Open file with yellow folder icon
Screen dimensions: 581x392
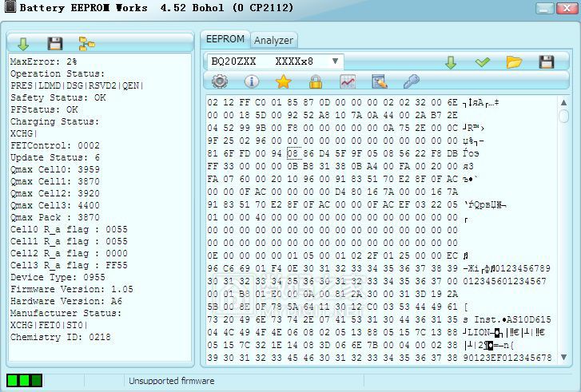[515, 62]
